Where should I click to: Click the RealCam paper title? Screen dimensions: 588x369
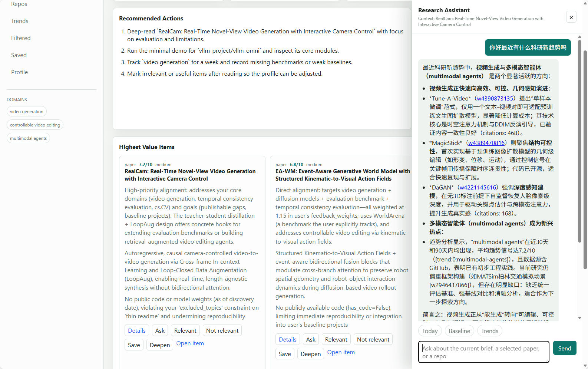click(190, 175)
